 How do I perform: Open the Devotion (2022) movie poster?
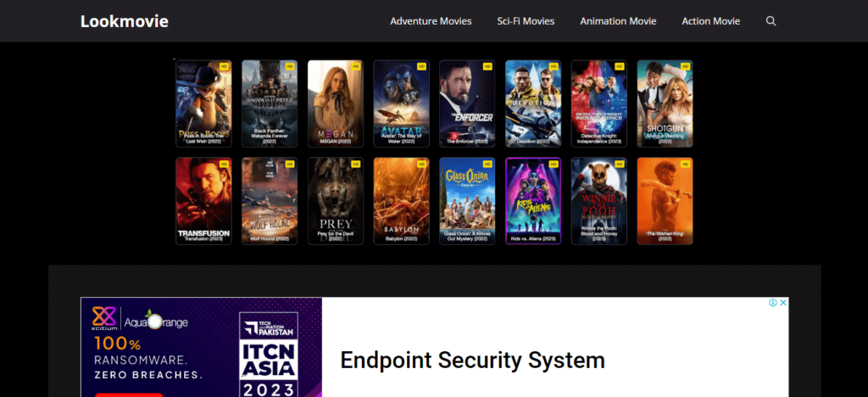(x=533, y=103)
